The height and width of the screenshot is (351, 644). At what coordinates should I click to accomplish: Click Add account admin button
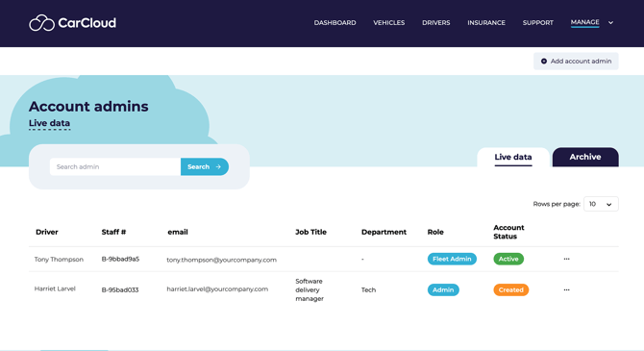point(576,62)
